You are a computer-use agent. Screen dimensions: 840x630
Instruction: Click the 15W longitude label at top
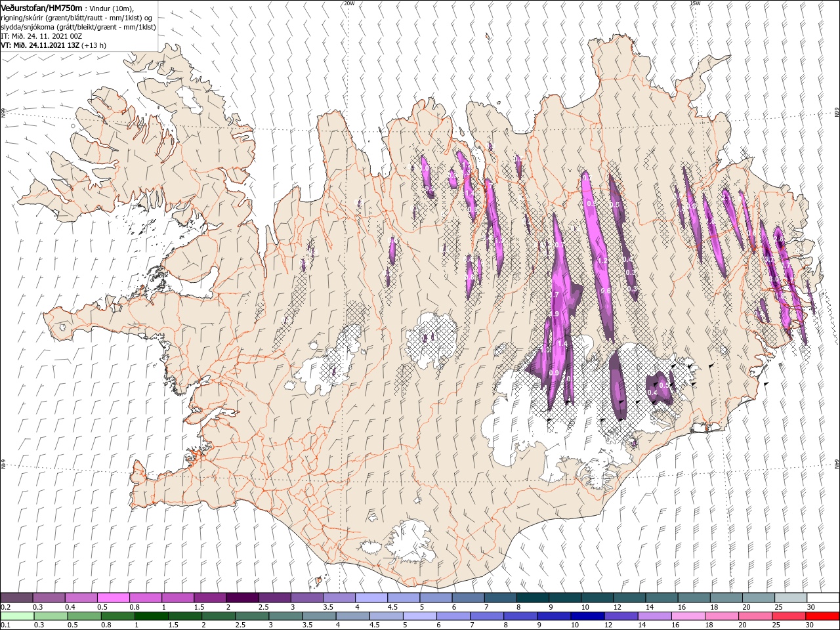pyautogui.click(x=695, y=3)
